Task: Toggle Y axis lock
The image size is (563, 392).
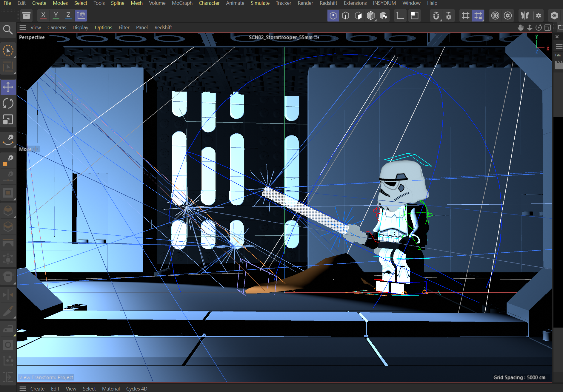Action: coord(56,15)
